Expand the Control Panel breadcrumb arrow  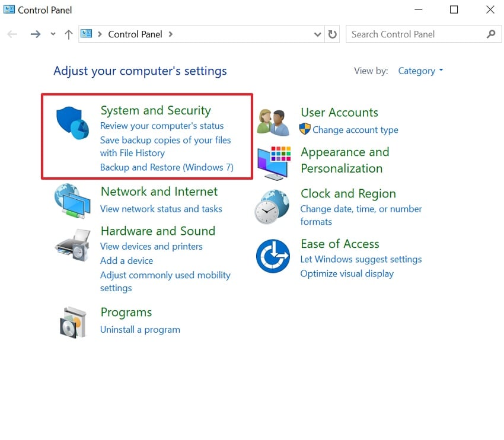click(x=172, y=34)
